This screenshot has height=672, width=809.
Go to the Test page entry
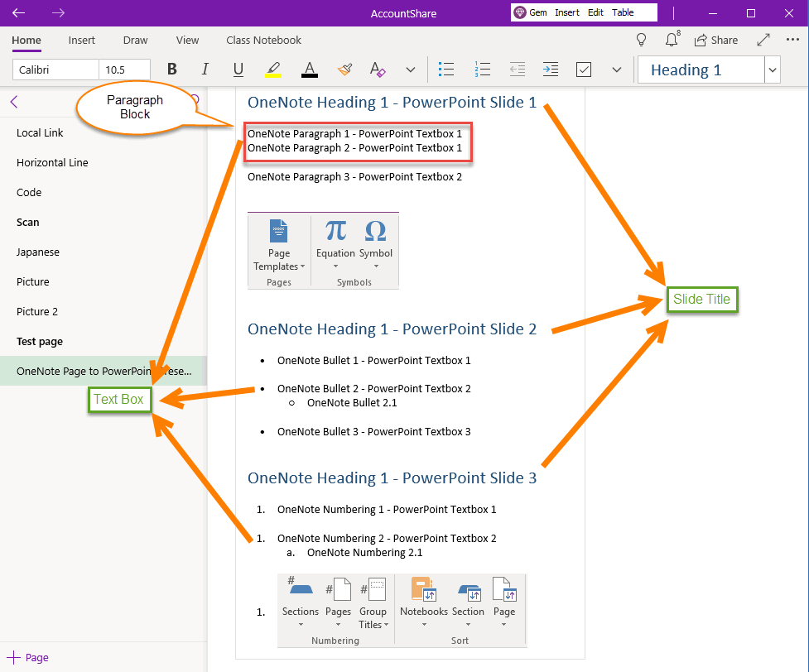coord(104,342)
